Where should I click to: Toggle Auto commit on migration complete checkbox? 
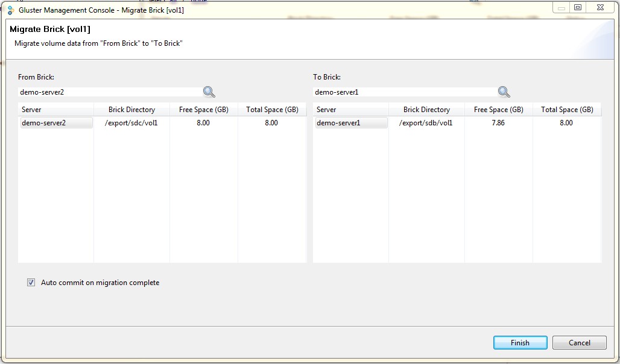tap(31, 283)
